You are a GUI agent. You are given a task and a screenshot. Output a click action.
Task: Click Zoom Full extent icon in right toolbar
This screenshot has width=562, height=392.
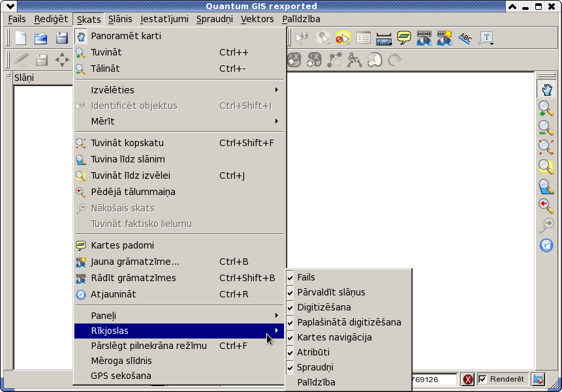(x=546, y=147)
